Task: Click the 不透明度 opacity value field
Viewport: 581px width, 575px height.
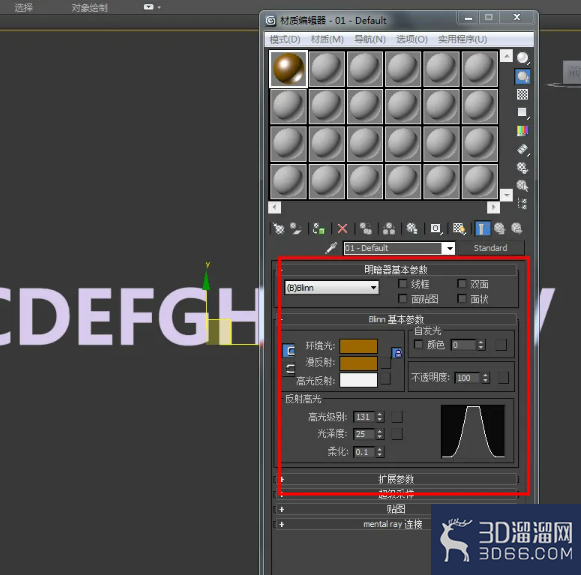Action: pos(467,378)
